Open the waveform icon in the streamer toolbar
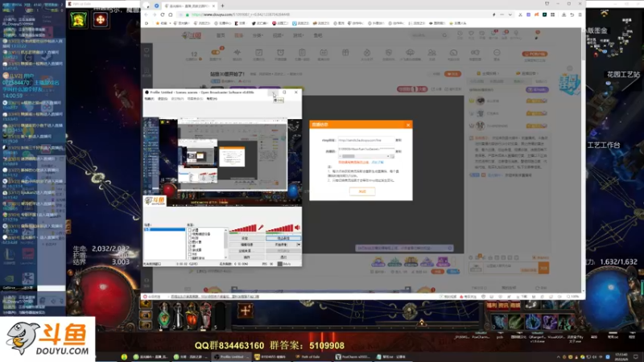Viewport: 644px width, 362px height. click(x=237, y=52)
